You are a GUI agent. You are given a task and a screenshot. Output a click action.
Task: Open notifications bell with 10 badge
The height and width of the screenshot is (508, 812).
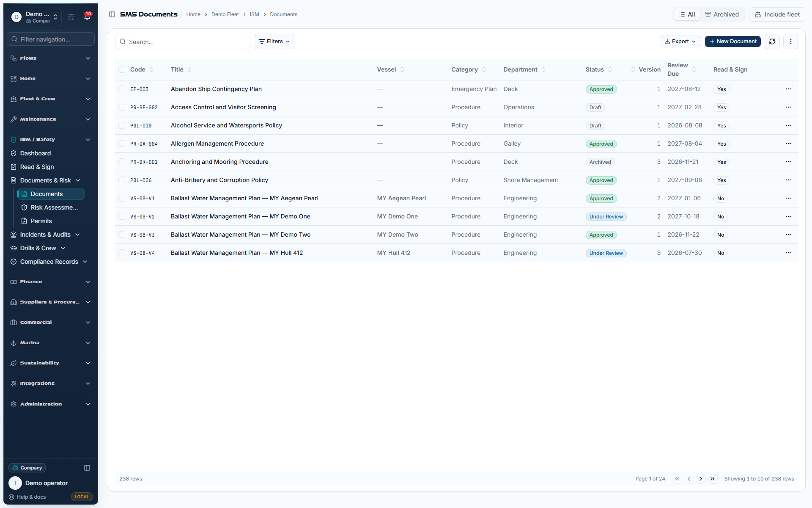(x=87, y=17)
